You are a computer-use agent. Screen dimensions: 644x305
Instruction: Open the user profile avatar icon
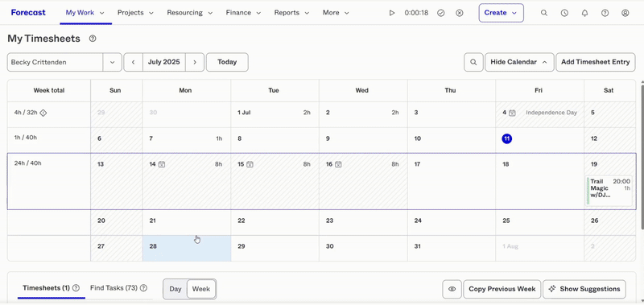click(x=625, y=13)
